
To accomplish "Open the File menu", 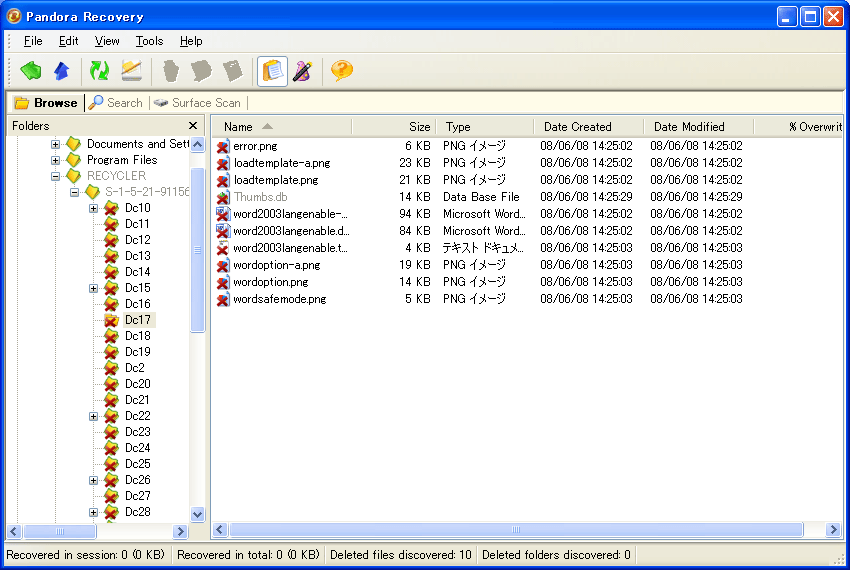I will [33, 41].
